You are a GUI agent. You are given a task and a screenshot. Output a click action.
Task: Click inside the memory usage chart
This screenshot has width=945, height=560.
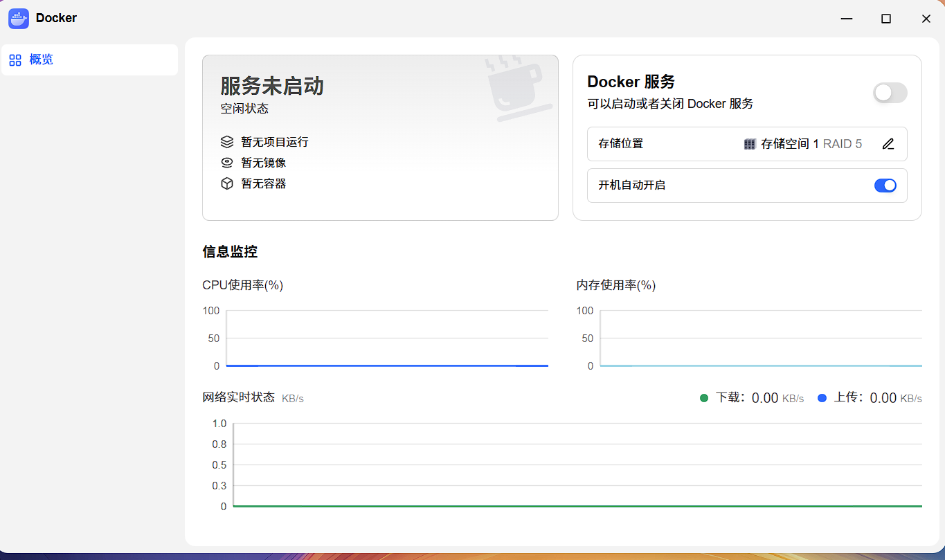tap(761, 338)
